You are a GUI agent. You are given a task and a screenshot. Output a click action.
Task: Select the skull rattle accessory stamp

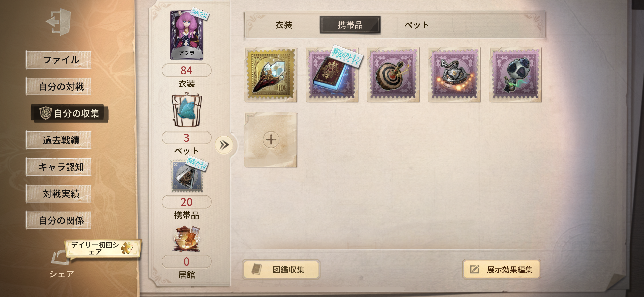tap(515, 75)
